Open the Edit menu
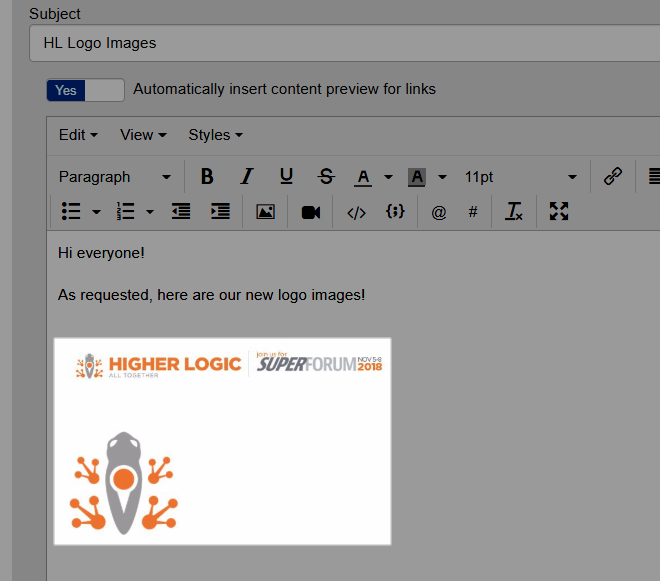Screen dimensions: 660x581 [78, 135]
